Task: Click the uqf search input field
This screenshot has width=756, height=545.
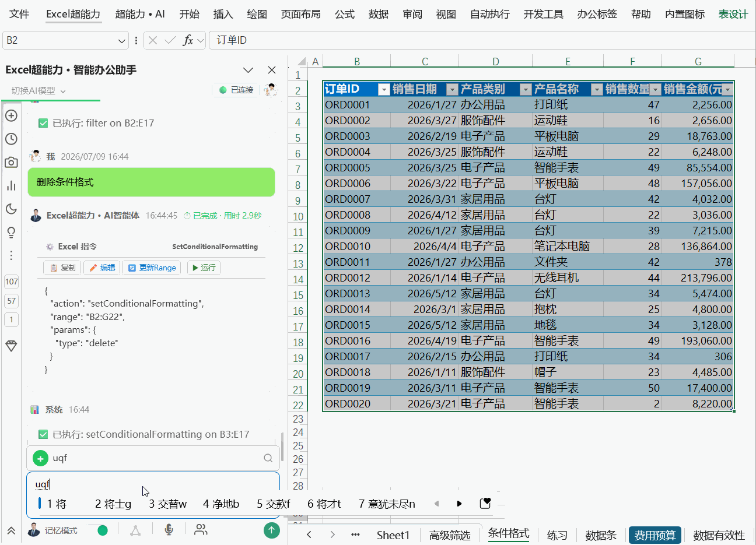Action: pos(153,458)
